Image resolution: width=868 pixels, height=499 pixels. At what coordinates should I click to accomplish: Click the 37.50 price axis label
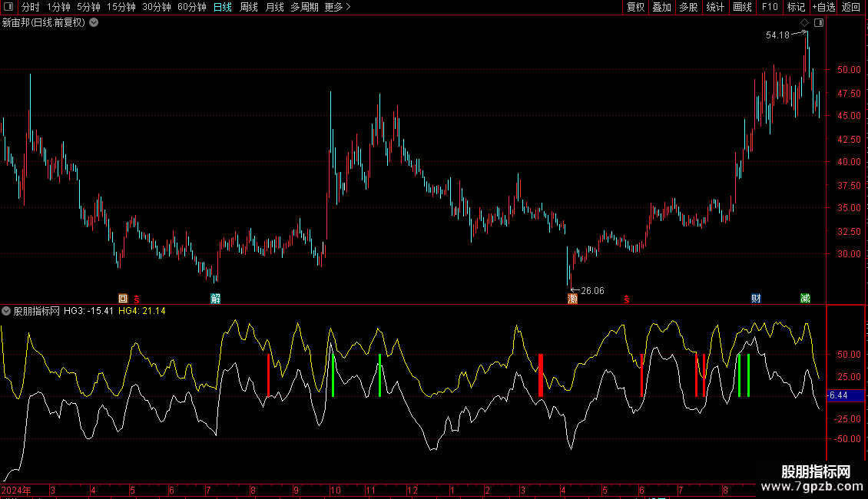(849, 185)
